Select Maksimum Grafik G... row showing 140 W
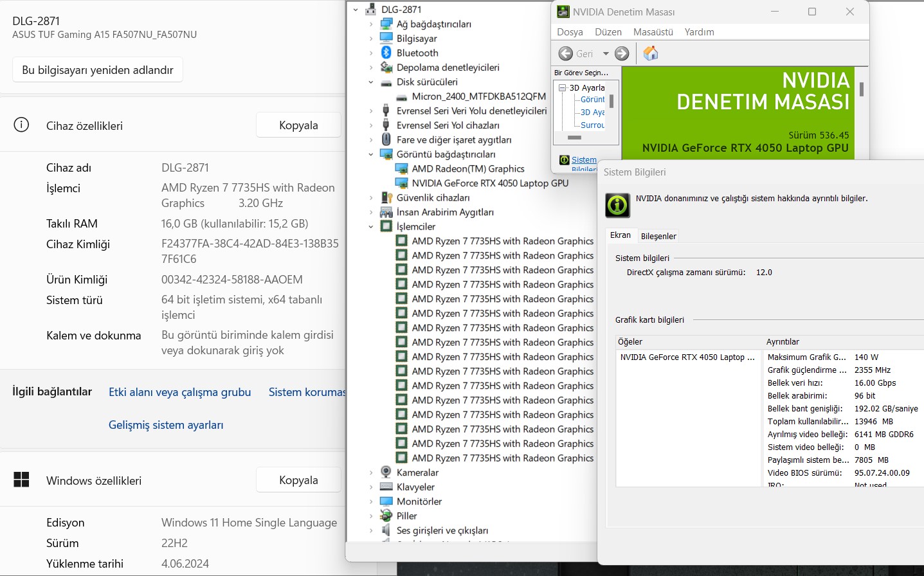This screenshot has width=924, height=576. [x=844, y=357]
